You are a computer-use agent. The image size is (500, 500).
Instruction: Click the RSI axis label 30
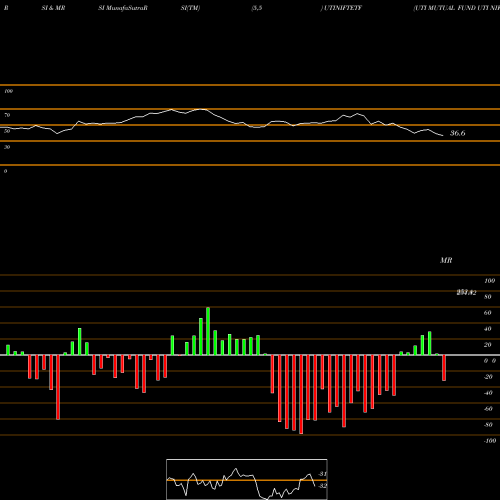(x=7, y=147)
